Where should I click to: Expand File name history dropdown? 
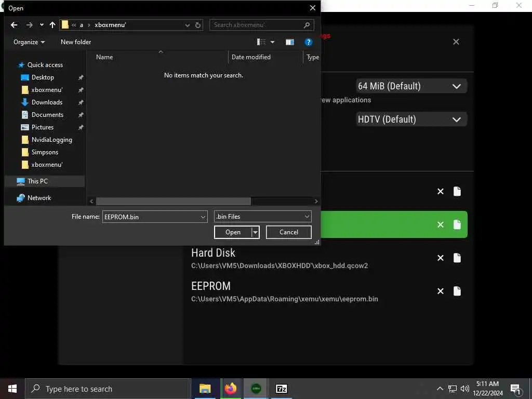tap(203, 217)
